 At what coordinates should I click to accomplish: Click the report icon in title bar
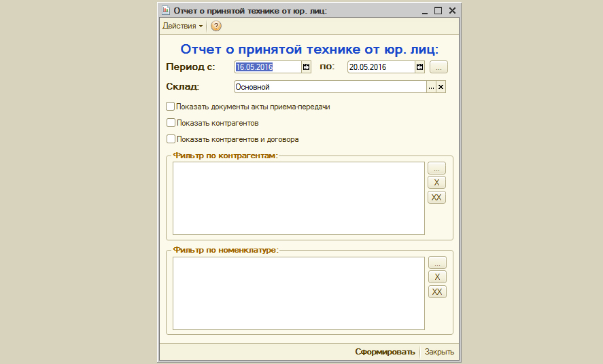pyautogui.click(x=165, y=11)
